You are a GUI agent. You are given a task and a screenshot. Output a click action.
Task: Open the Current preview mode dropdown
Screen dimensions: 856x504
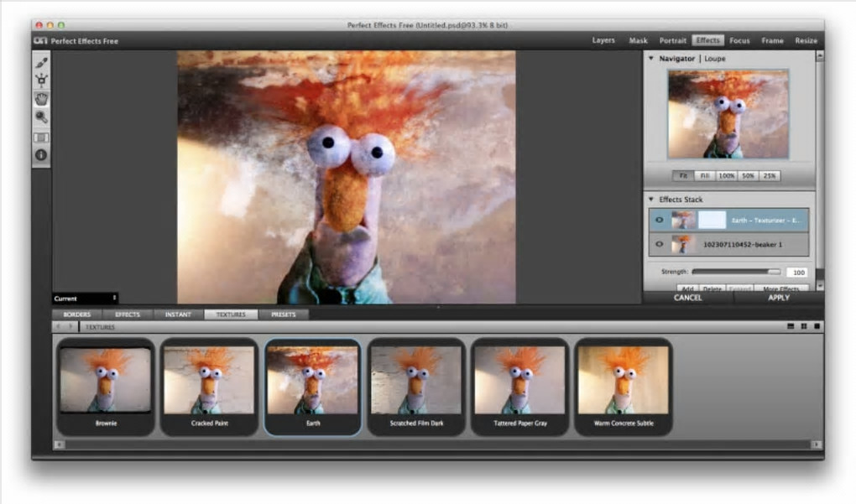[85, 299]
